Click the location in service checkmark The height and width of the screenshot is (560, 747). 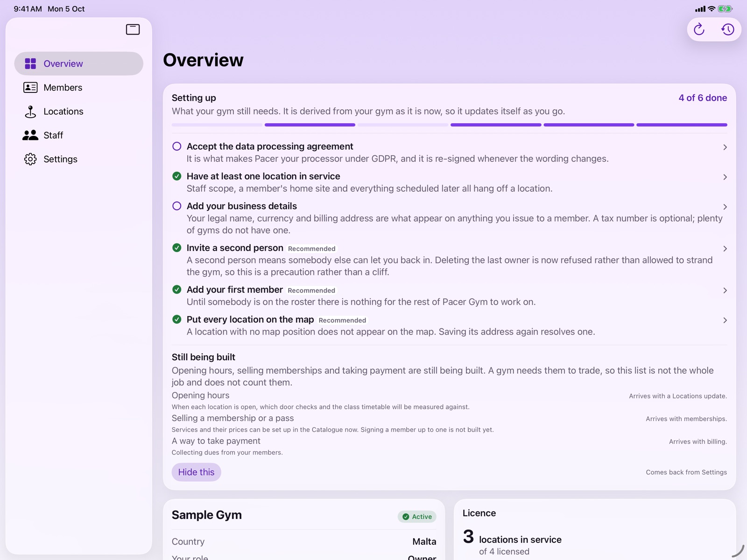[x=177, y=176]
